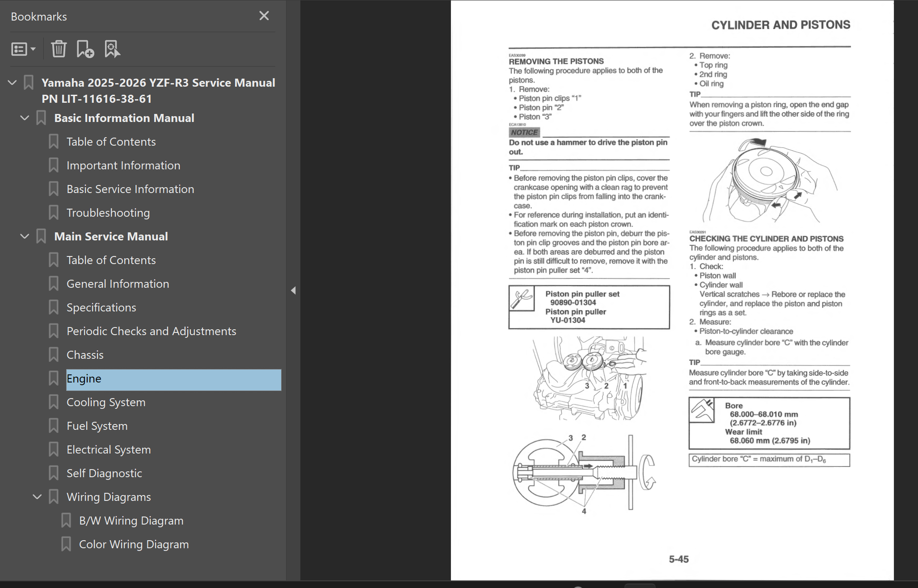Navigate to the Chassis bookmark

[x=85, y=355]
